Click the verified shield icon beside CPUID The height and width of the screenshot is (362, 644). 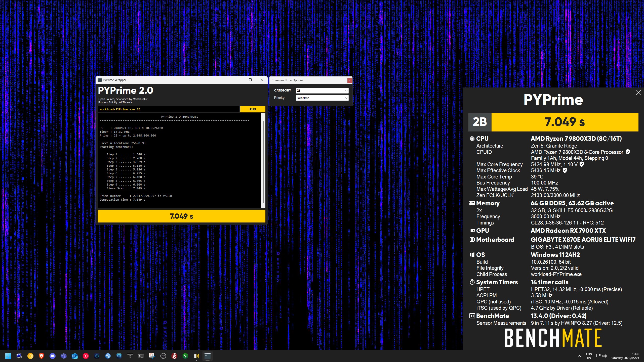627,152
